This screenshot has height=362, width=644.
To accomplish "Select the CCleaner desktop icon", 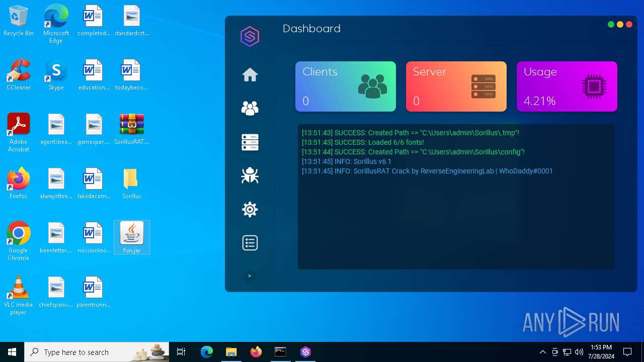I will tap(19, 75).
